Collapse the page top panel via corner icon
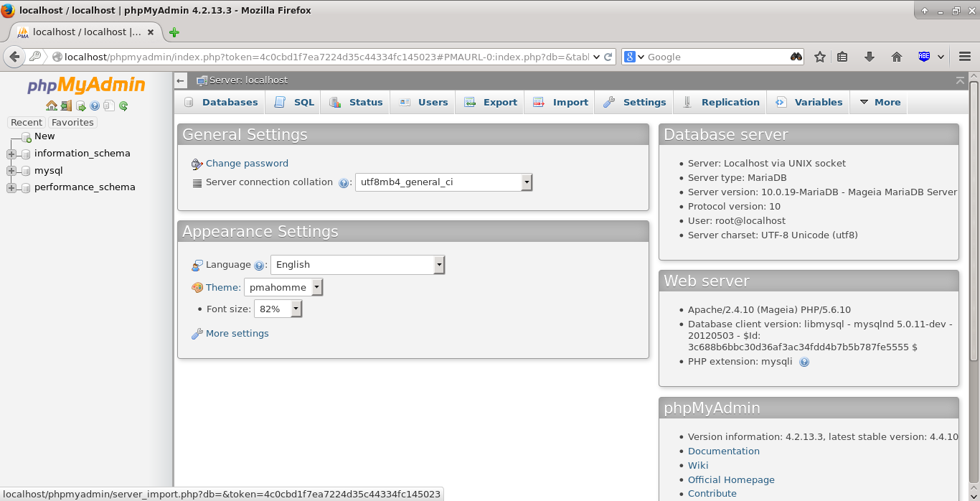The image size is (980, 501). 961,80
